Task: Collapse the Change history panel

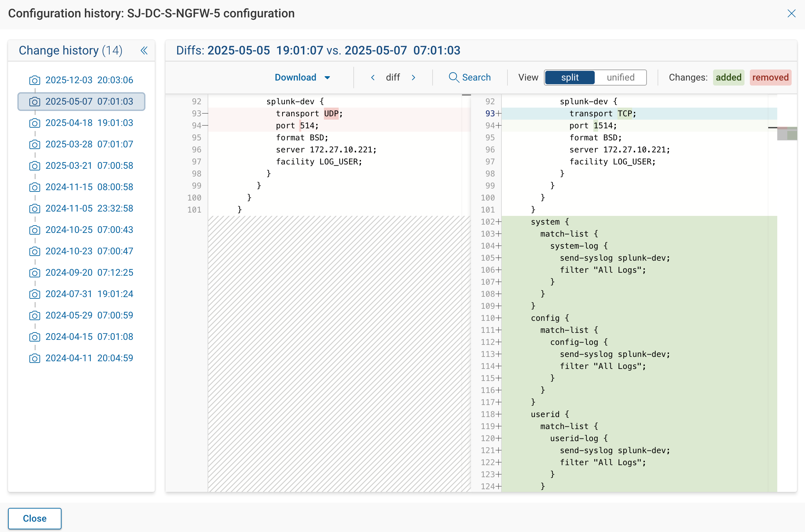Action: [144, 50]
